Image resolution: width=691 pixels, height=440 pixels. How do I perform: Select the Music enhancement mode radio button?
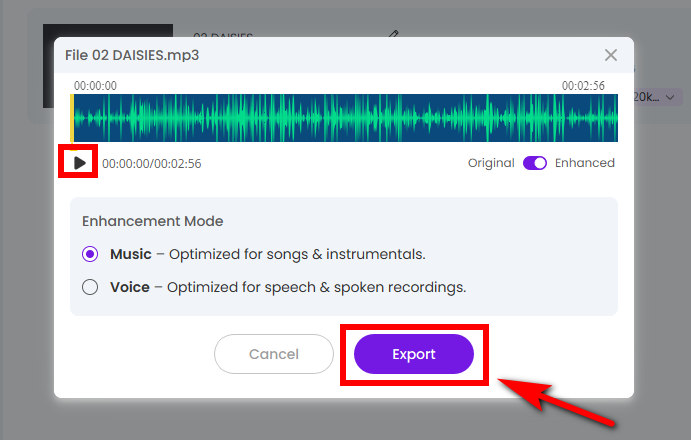[x=90, y=254]
